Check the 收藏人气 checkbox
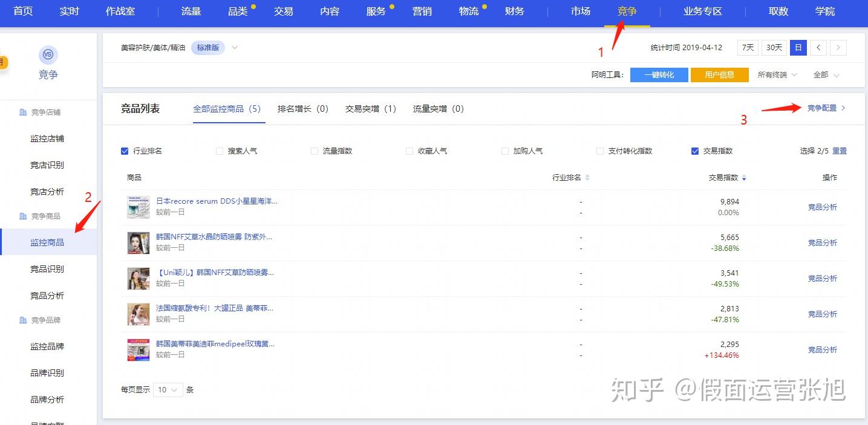Viewport: 868px width, 425px height. pyautogui.click(x=410, y=151)
